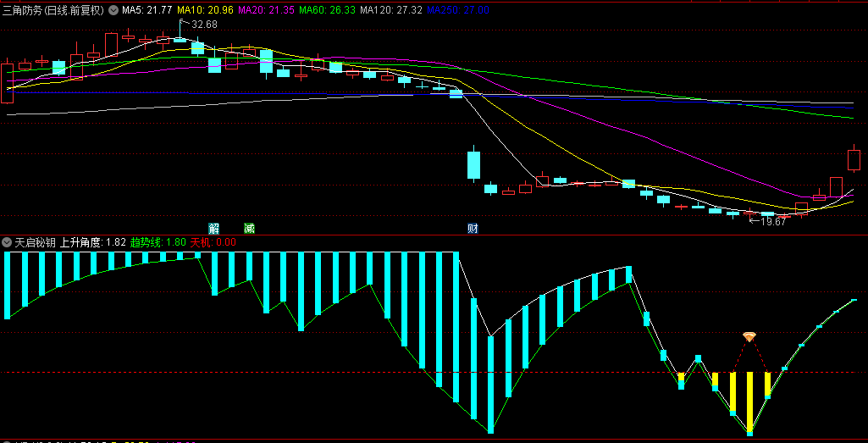
Task: Click the 天启秘钥 indicator name
Action: click(x=35, y=242)
